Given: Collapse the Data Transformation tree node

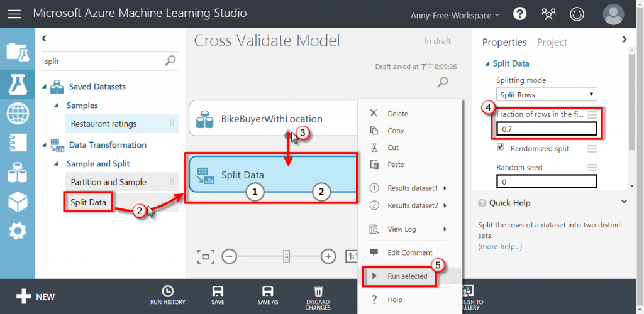Looking at the screenshot, I should tap(45, 145).
